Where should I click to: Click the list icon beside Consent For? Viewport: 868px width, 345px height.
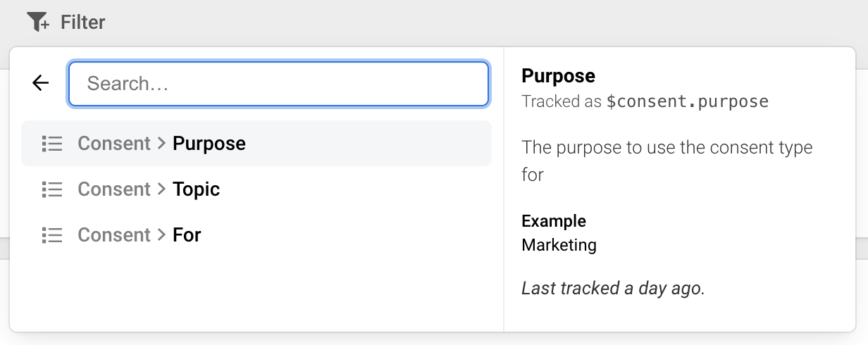tap(52, 235)
